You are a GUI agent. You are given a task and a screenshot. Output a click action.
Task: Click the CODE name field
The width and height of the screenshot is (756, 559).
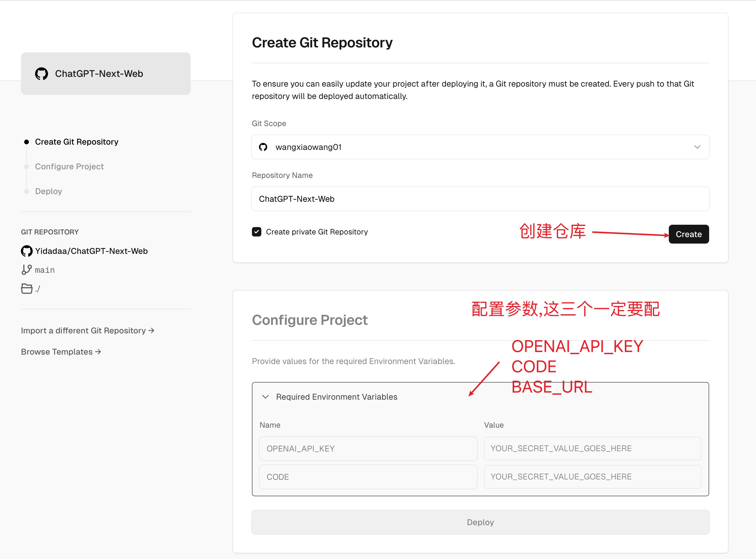click(x=368, y=477)
